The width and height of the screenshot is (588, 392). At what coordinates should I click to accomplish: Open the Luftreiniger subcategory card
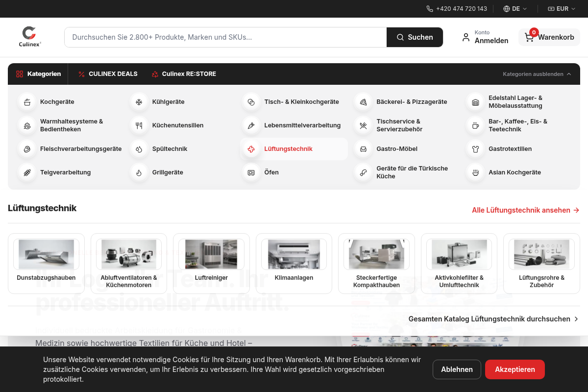(x=211, y=264)
